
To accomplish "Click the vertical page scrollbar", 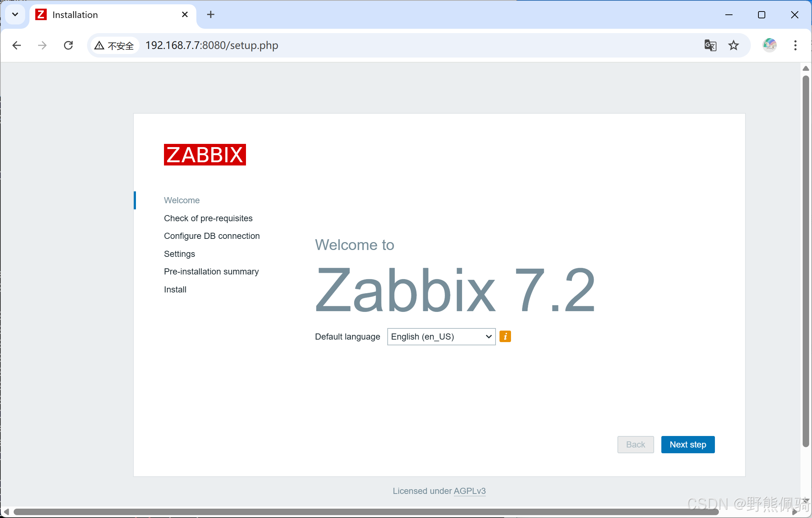I will (806, 259).
